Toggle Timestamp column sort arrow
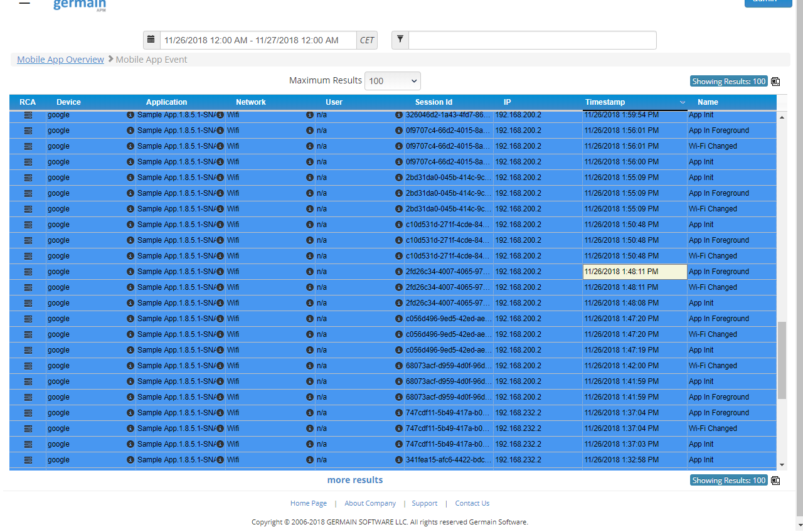The width and height of the screenshot is (803, 532). 682,102
